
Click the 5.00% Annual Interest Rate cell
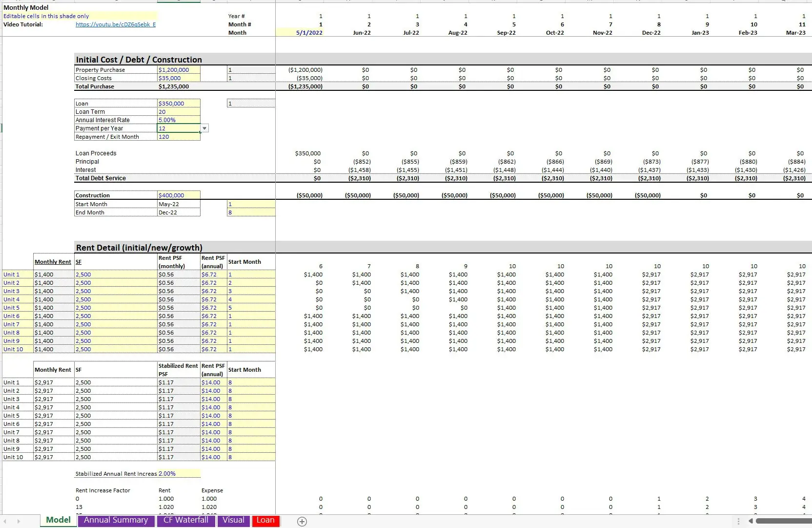coord(178,120)
